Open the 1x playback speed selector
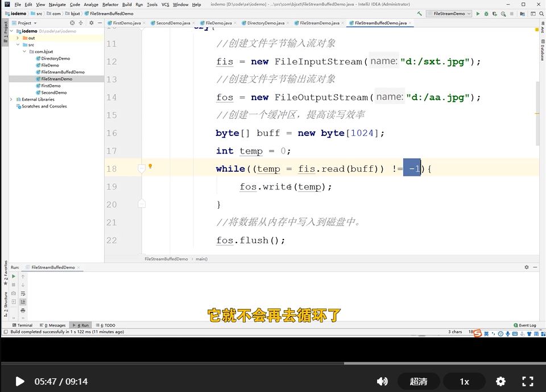 click(x=465, y=382)
